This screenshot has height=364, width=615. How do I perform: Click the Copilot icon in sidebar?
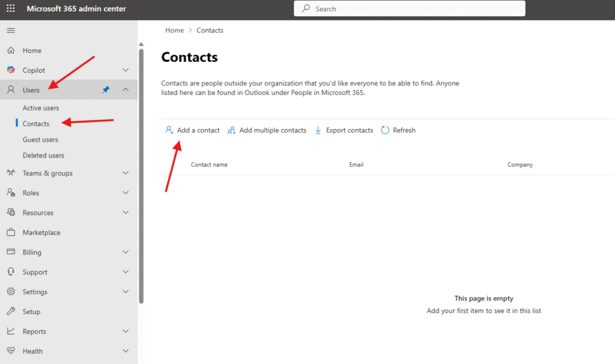click(11, 70)
